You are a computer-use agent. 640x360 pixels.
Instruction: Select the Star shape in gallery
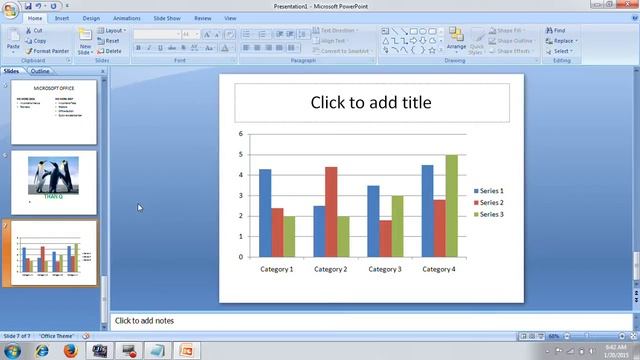[x=432, y=50]
